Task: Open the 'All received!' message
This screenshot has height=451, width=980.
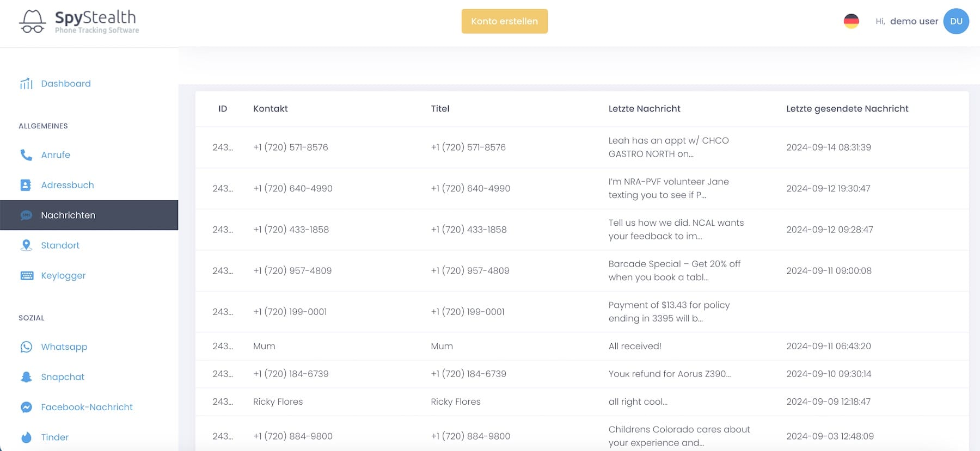Action: tap(635, 346)
